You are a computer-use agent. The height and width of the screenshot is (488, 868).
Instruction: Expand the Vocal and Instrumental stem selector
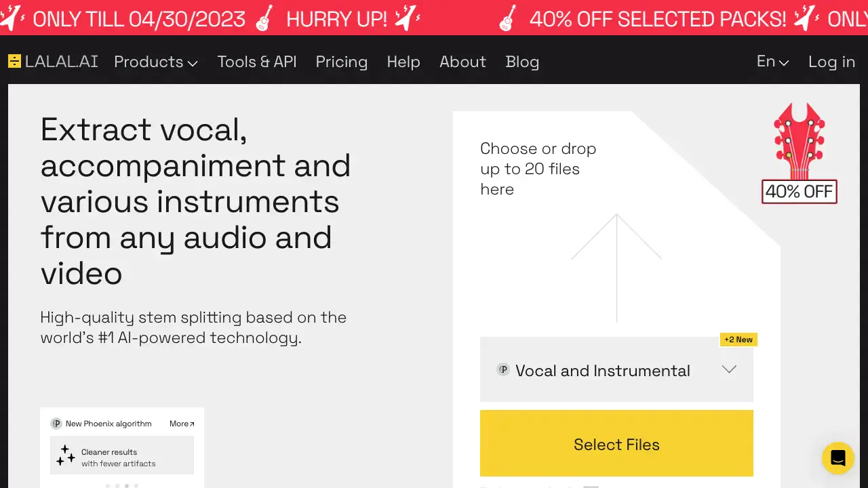[x=729, y=370]
